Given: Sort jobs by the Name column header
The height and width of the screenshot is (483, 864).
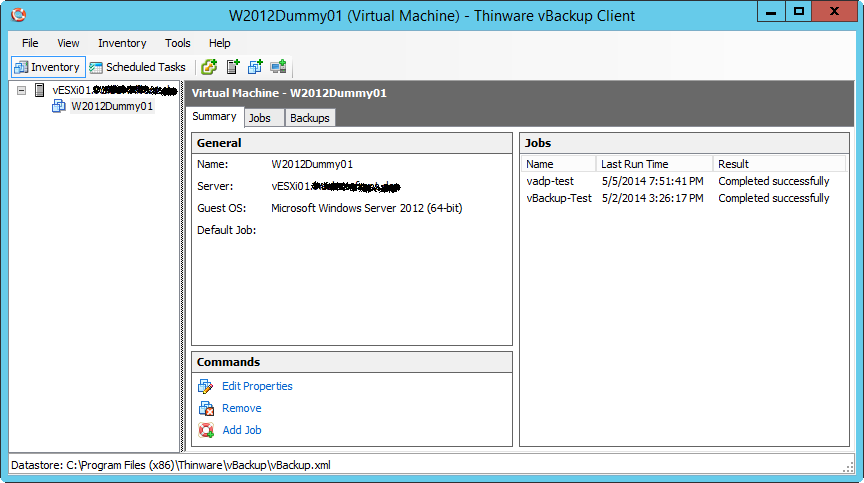Looking at the screenshot, I should pyautogui.click(x=559, y=164).
